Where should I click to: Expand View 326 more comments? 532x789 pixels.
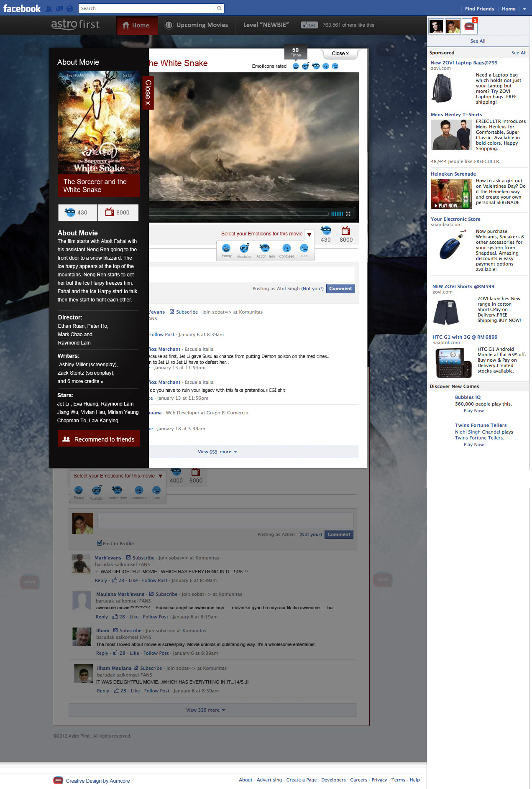click(212, 710)
